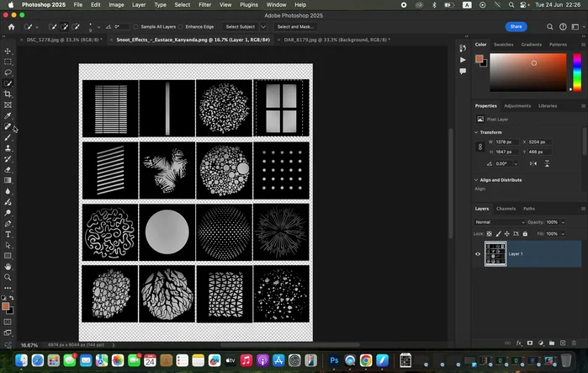Click the Home icon in options bar
The width and height of the screenshot is (588, 373).
click(x=11, y=26)
